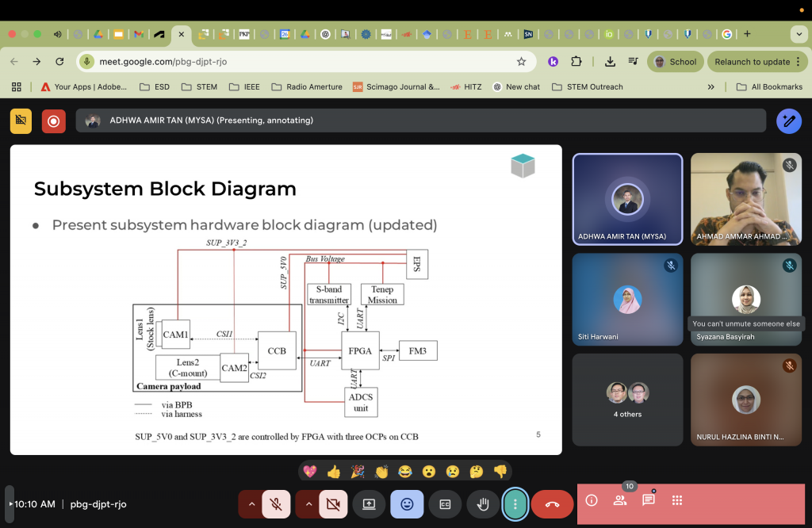Screen dimensions: 812x528
Task: Click the browser forward arrow
Action: tap(36, 62)
